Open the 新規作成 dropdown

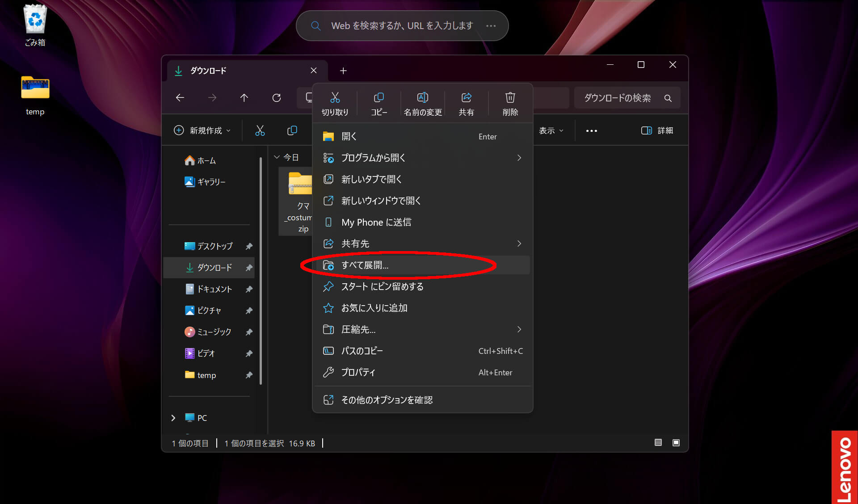pos(202,130)
